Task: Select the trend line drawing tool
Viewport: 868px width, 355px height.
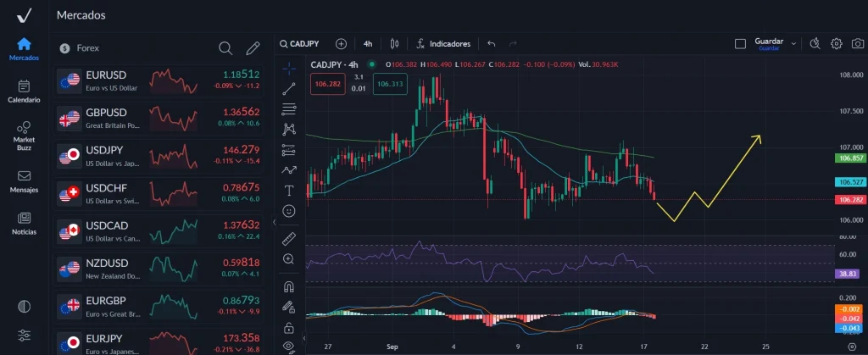Action: click(289, 88)
